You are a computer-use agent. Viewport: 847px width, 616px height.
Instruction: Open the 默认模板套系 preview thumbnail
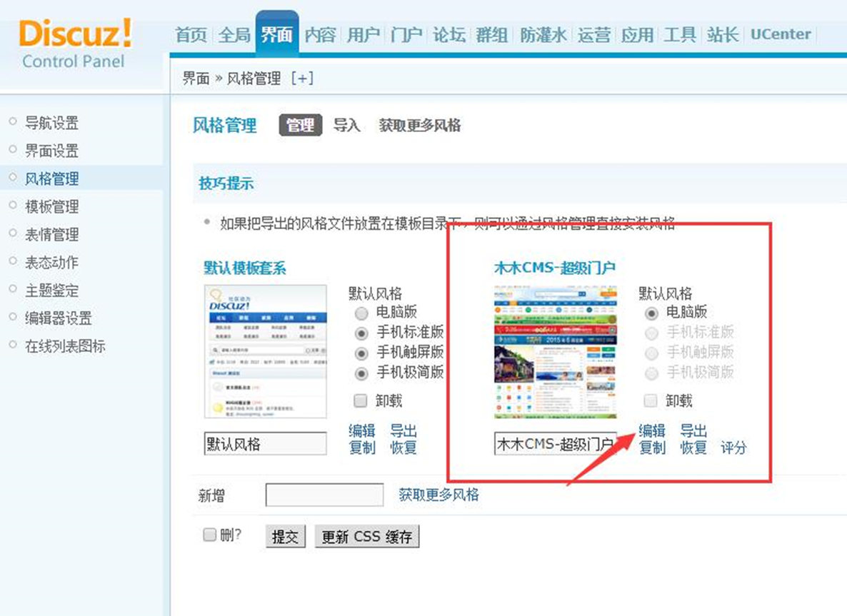pyautogui.click(x=265, y=351)
